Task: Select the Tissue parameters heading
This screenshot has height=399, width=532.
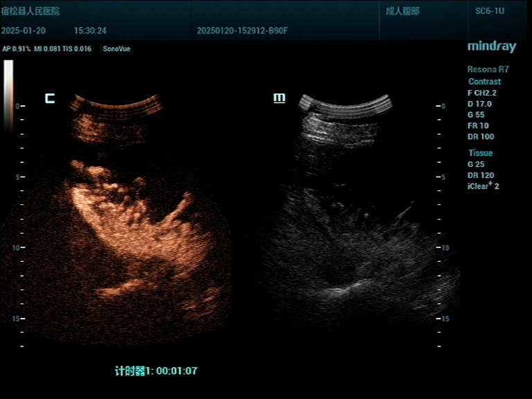Action: click(481, 153)
